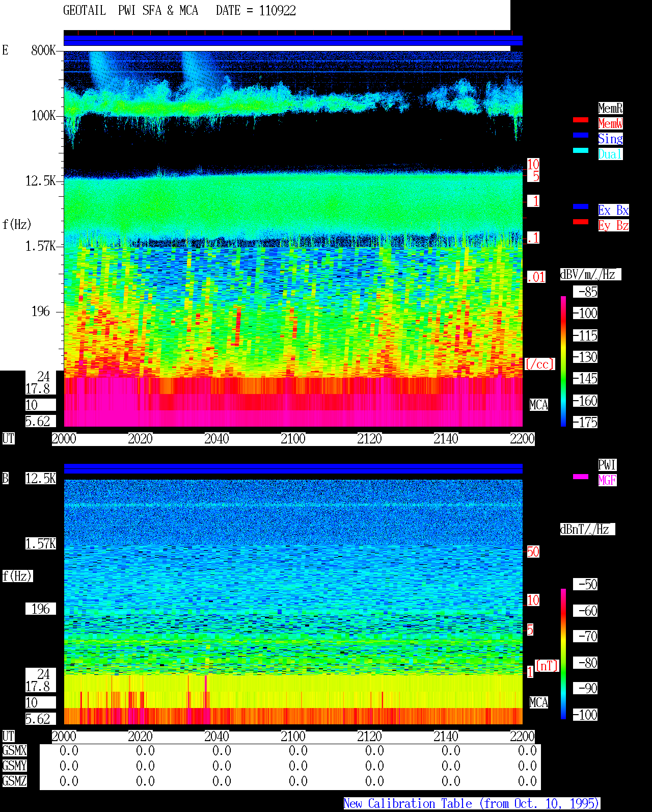652x812 pixels.
Task: Click the GSMX coordinate row label
Action: [x=14, y=750]
